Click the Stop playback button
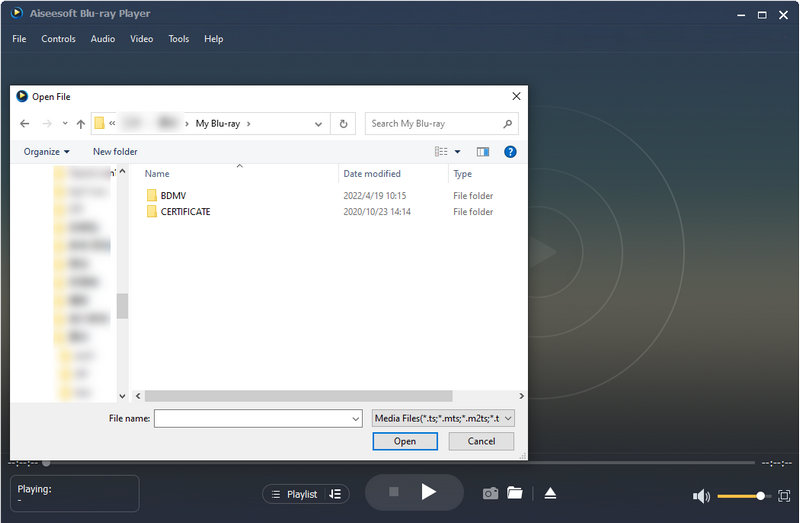 pos(394,492)
